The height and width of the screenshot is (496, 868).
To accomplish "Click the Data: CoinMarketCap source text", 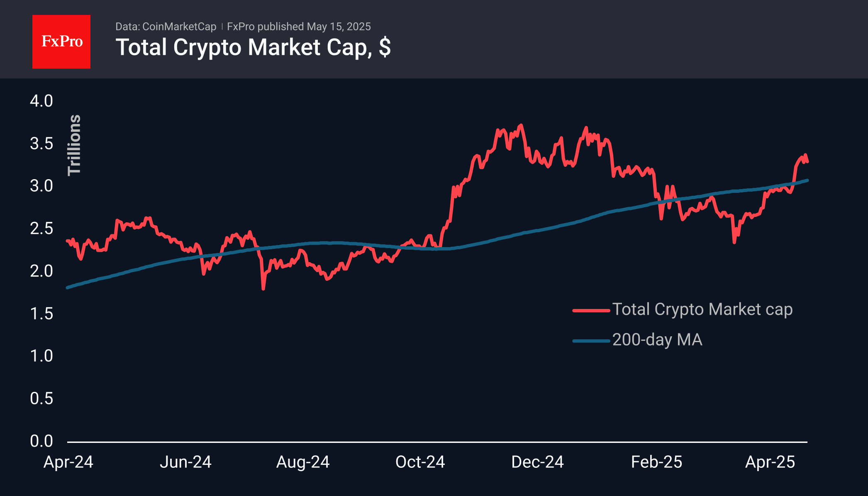I will (166, 27).
